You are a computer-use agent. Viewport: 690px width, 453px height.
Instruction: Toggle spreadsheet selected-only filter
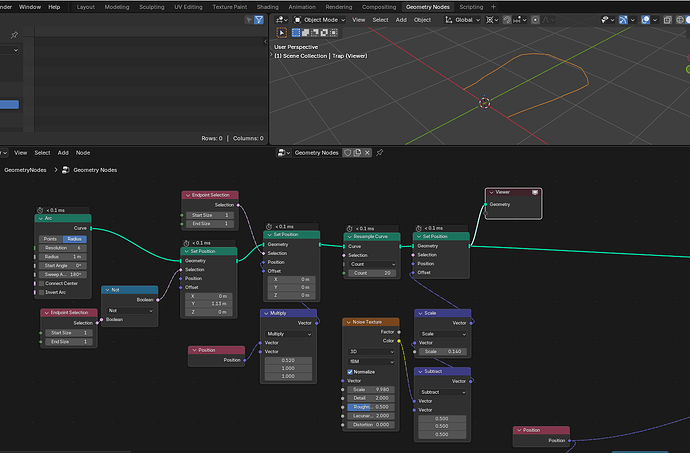pos(249,20)
